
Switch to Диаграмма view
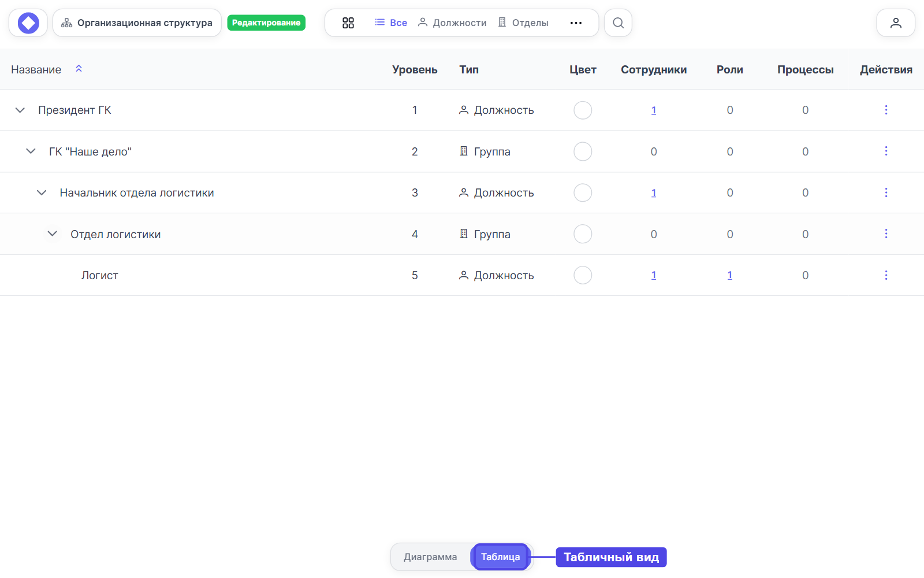coord(430,557)
